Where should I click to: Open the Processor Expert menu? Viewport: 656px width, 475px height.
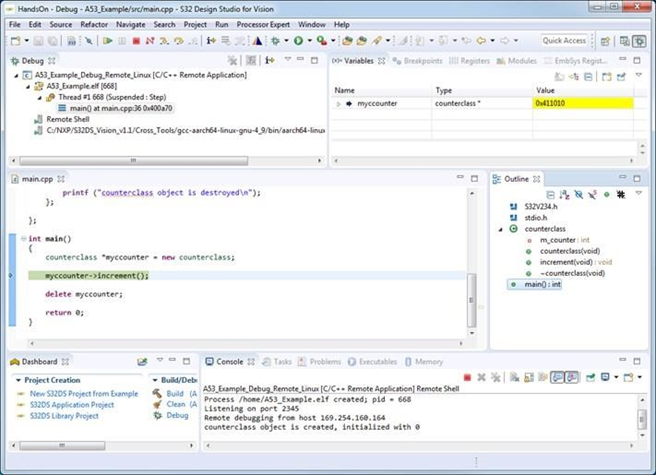[x=263, y=25]
